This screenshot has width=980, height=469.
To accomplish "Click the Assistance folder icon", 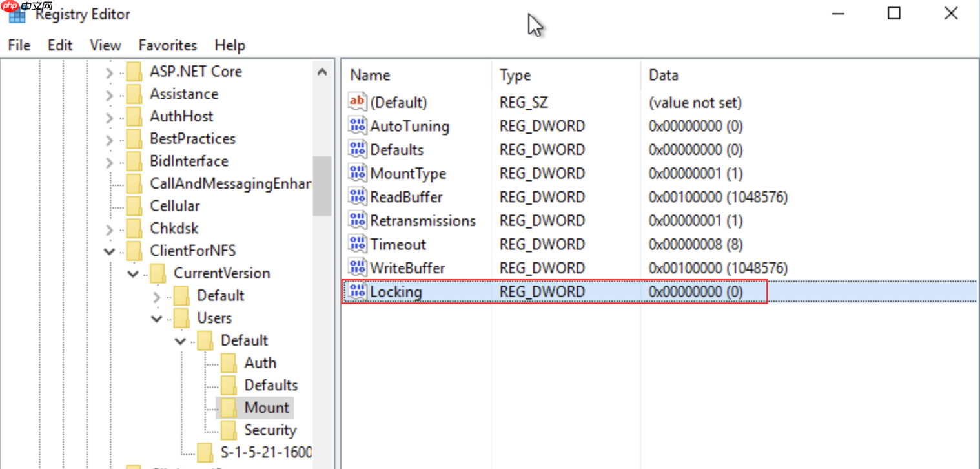I will [x=134, y=94].
